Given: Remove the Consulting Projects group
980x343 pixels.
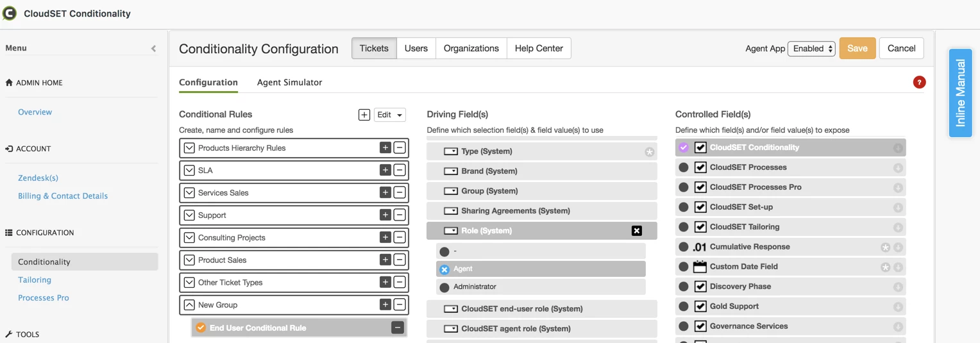Looking at the screenshot, I should tap(399, 238).
